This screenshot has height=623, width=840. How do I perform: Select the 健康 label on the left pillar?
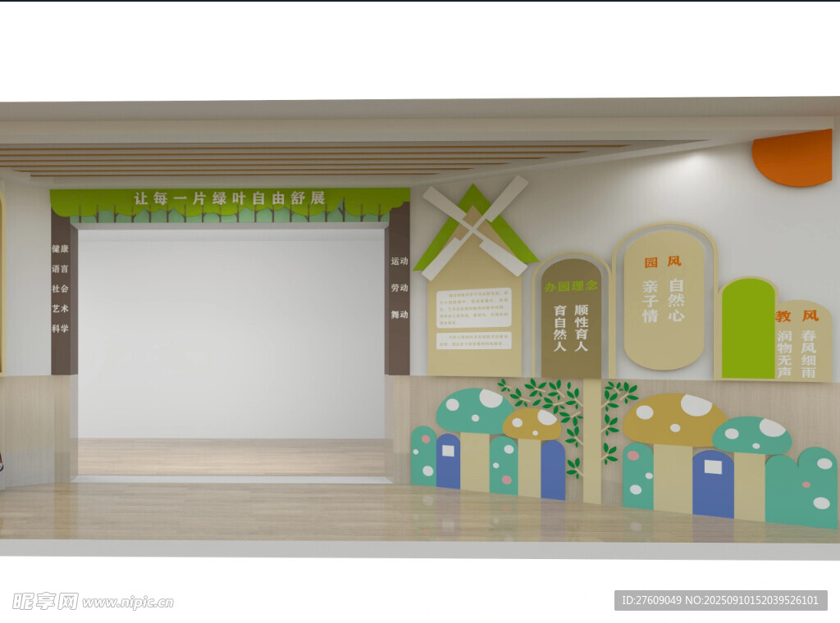(60, 248)
